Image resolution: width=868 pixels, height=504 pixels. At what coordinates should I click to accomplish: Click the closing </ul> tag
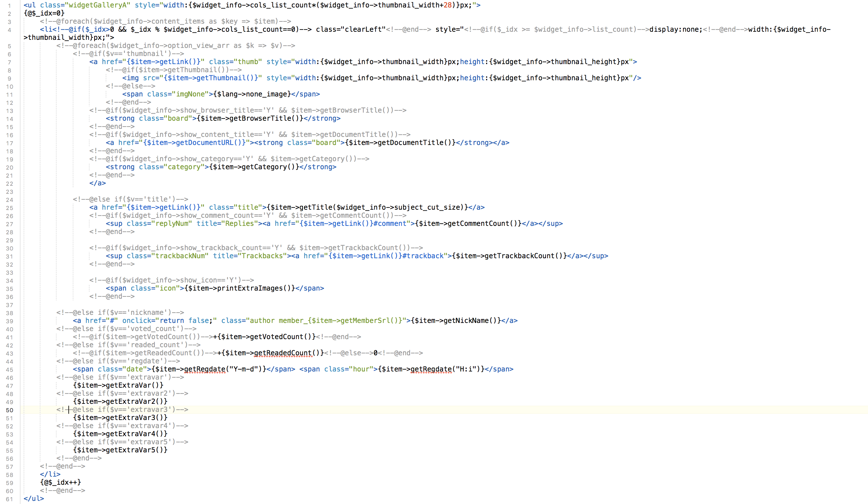(x=34, y=498)
